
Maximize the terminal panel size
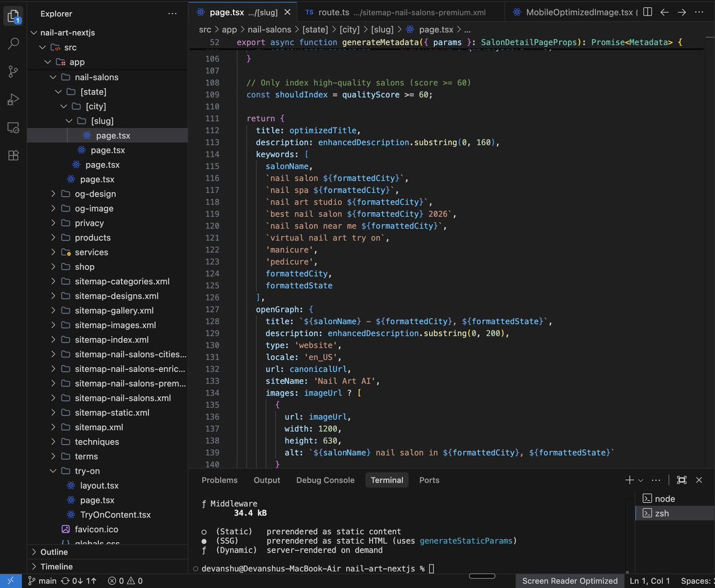point(682,480)
